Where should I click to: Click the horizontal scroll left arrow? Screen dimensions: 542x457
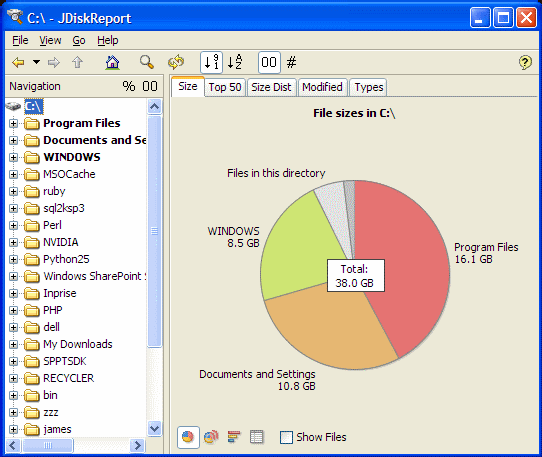click(x=13, y=445)
